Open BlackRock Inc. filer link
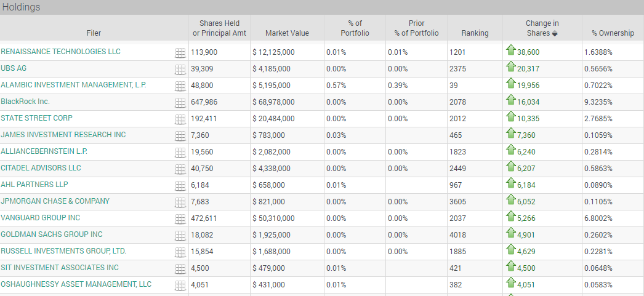 click(25, 102)
